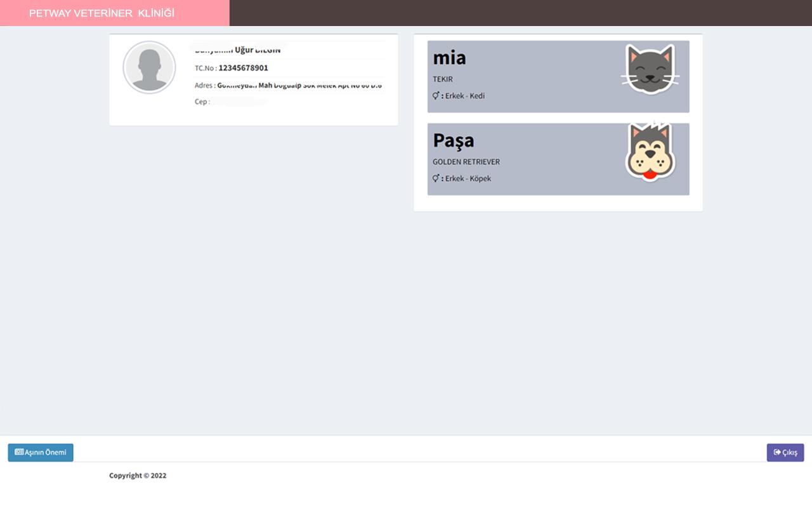Screen dimensions: 812x508
Task: Log out with the Çıkış button
Action: coord(785,452)
